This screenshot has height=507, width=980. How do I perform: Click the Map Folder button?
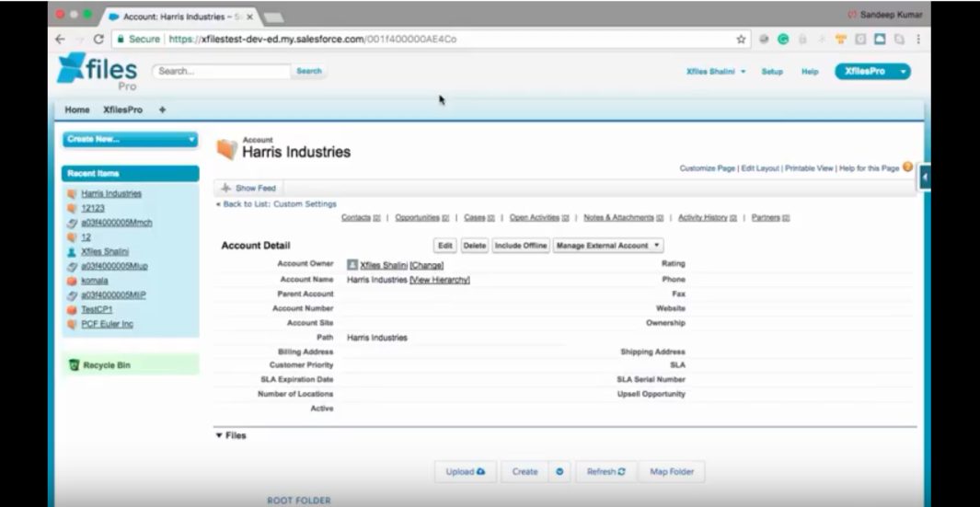(672, 471)
